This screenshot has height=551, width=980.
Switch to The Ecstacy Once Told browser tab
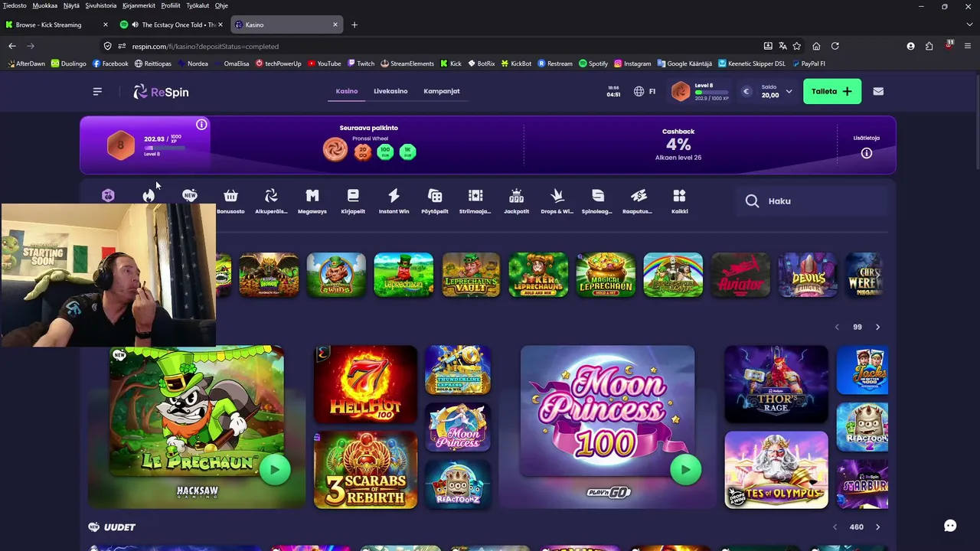(x=172, y=24)
